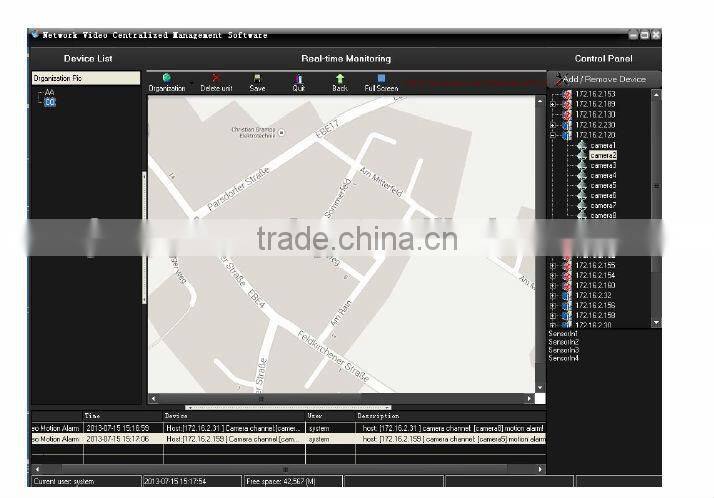
Task: Expand the 172.16.2.189 device node
Action: point(554,105)
